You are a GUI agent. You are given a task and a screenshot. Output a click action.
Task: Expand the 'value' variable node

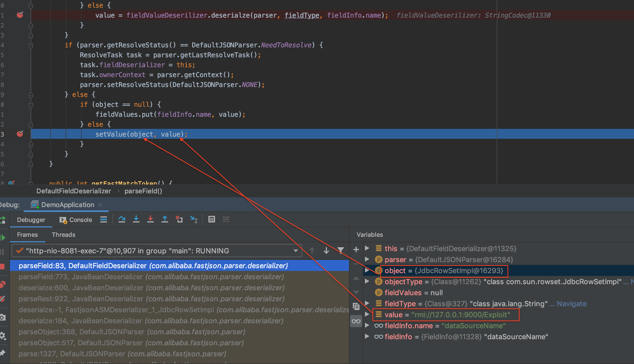[x=367, y=314]
